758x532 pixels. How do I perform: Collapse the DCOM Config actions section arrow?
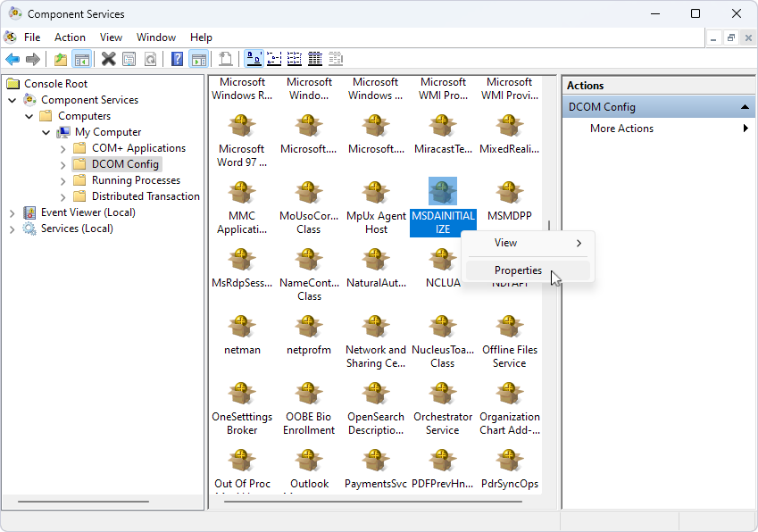[x=745, y=107]
